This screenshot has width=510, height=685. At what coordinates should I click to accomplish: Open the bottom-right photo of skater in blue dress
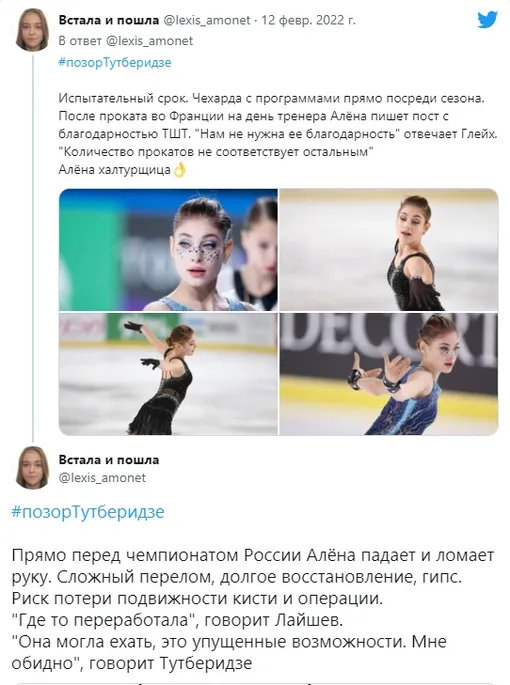(389, 374)
